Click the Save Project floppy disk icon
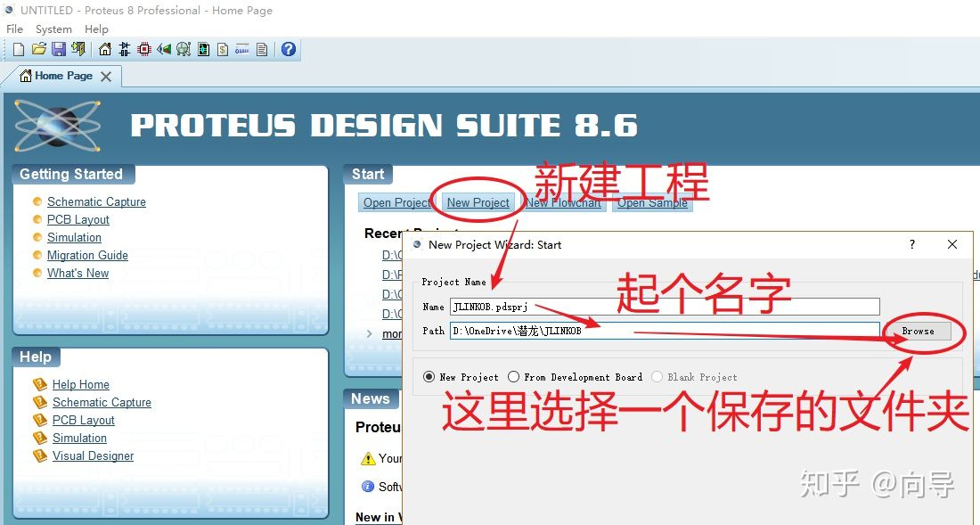 (x=59, y=49)
